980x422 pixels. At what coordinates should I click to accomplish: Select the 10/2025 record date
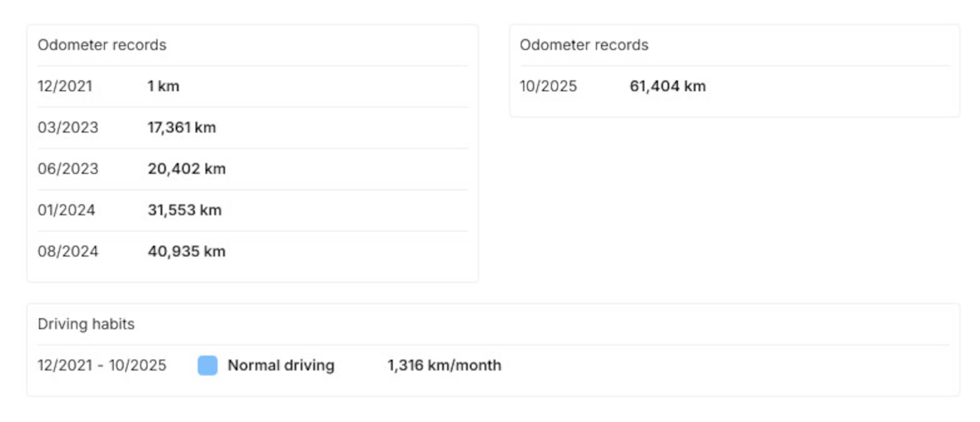tap(548, 86)
